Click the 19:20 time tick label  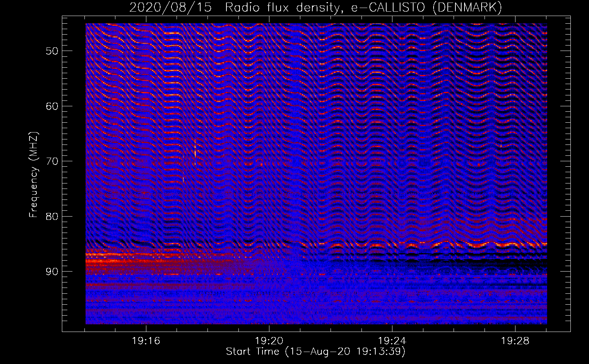[269, 341]
